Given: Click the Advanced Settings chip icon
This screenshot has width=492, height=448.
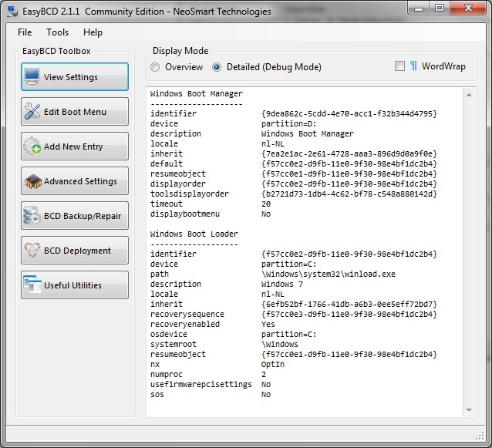Looking at the screenshot, I should pos(33,181).
